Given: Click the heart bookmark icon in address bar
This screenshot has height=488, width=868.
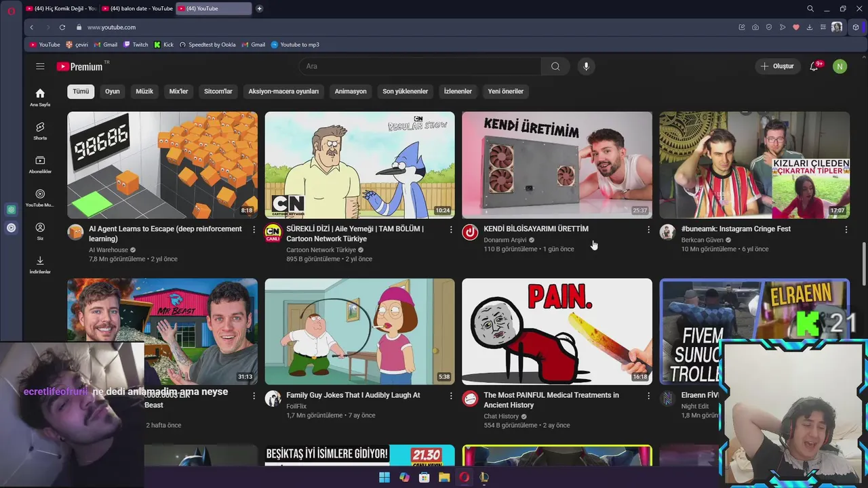Looking at the screenshot, I should (x=796, y=27).
